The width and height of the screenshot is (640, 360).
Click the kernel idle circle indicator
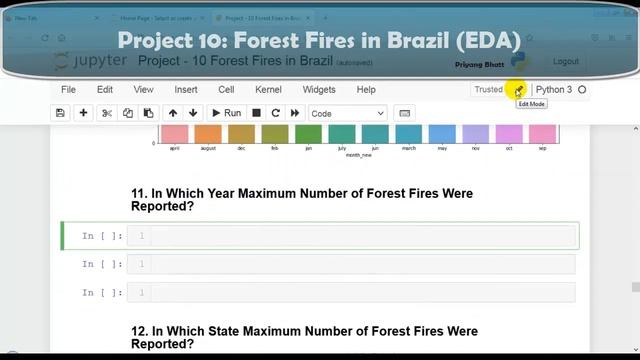point(582,89)
